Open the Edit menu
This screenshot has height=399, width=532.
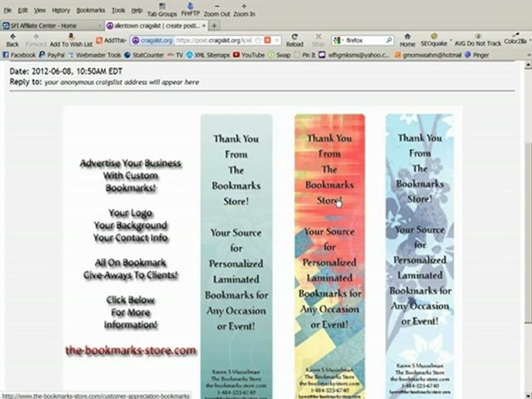(23, 11)
